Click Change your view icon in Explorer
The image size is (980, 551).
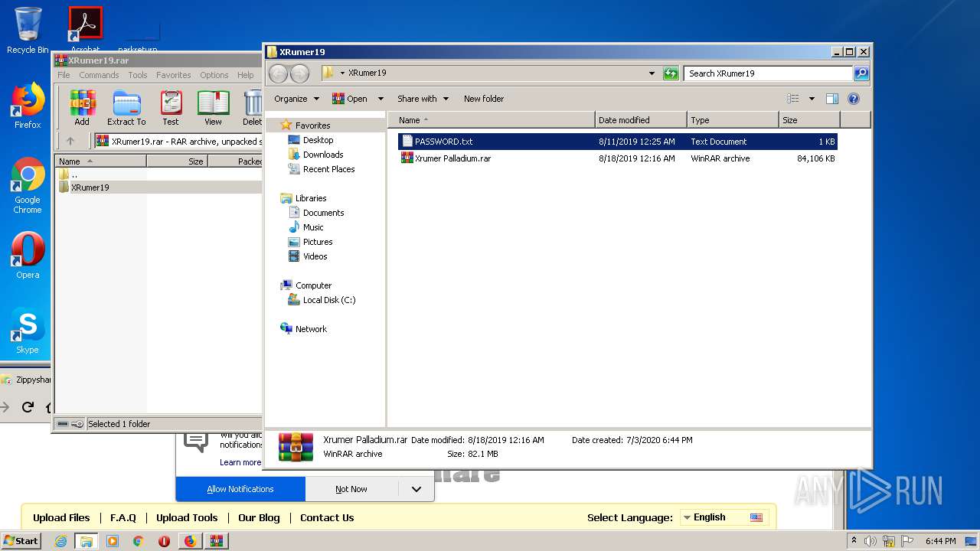pyautogui.click(x=793, y=99)
